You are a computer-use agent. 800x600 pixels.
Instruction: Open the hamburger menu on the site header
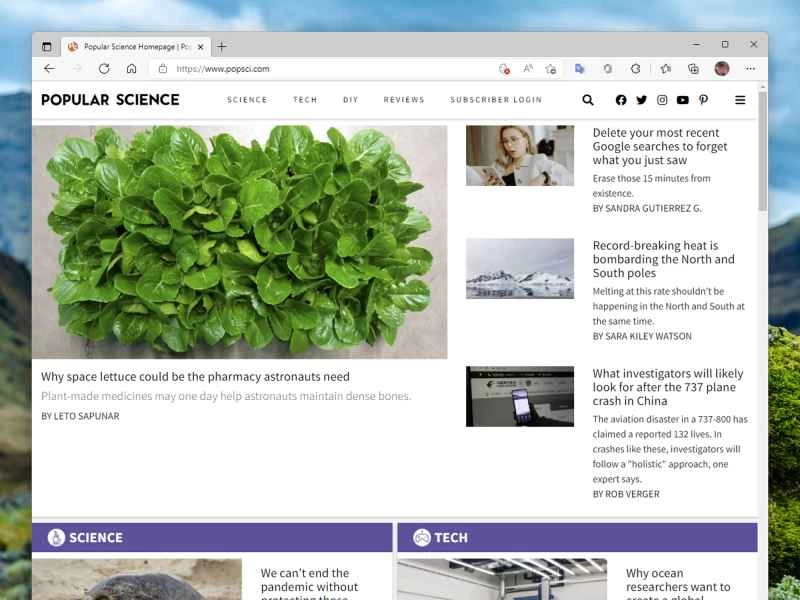[740, 100]
